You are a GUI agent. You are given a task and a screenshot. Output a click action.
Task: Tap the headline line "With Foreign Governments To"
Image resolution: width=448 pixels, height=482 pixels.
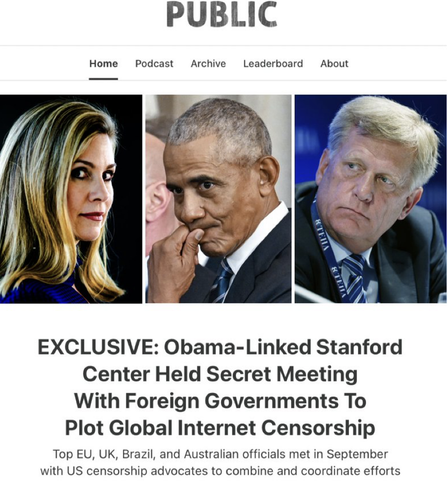click(x=220, y=401)
